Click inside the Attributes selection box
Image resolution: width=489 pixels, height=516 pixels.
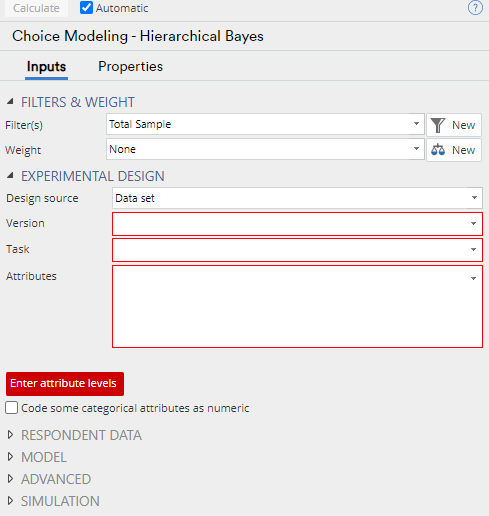(x=297, y=306)
